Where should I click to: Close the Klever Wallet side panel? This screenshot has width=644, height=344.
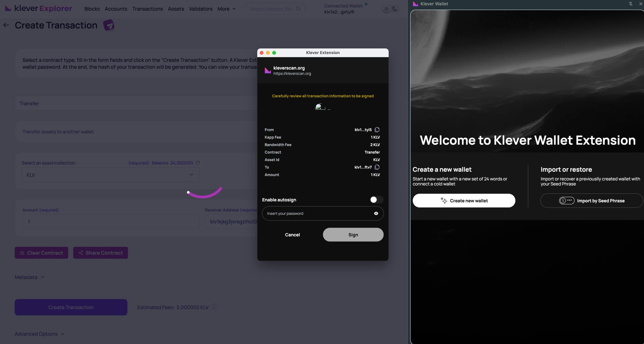pos(641,4)
